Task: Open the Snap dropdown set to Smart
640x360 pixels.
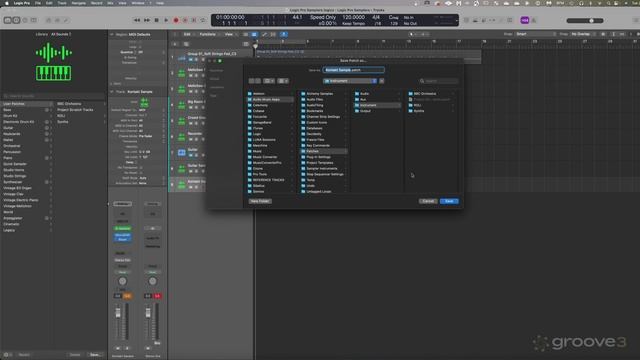Action: [x=535, y=34]
